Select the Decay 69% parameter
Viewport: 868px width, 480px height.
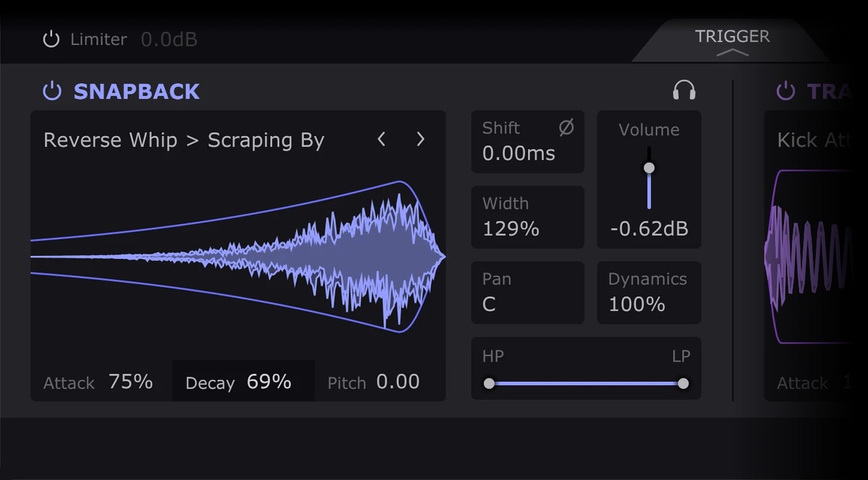click(x=242, y=382)
